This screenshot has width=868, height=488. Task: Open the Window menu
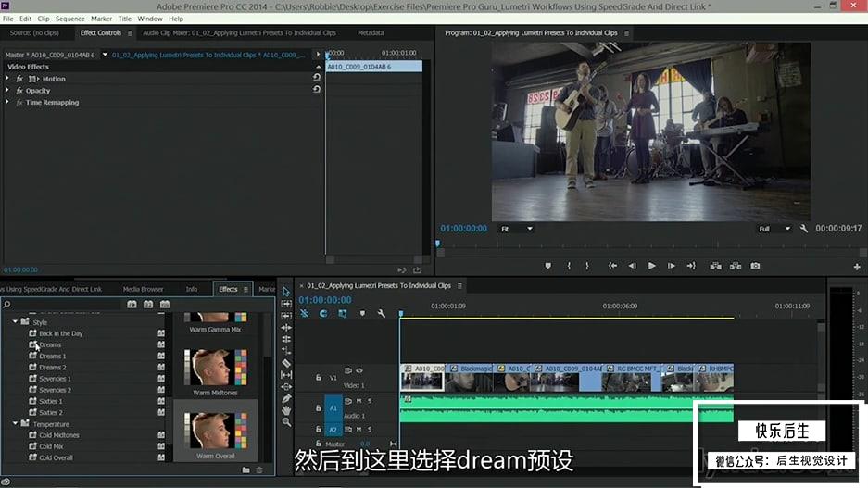pos(149,19)
